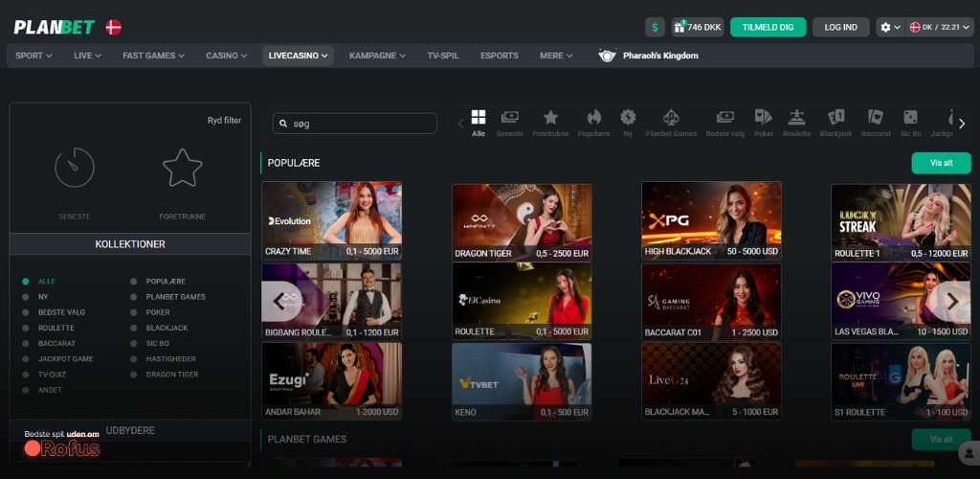Select the Baccarat collection radio option
Screen dimensions: 980x479
[x=26, y=343]
